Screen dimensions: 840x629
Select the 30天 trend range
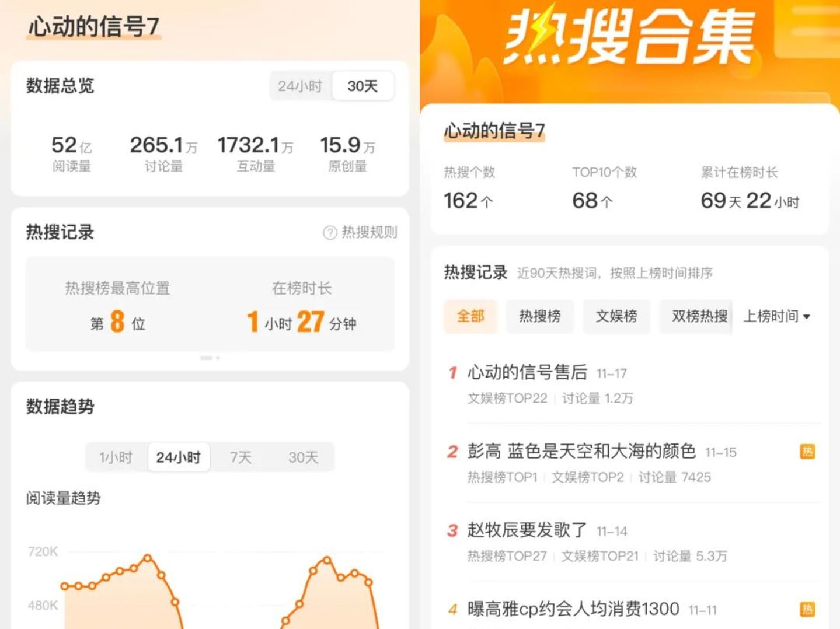point(303,457)
